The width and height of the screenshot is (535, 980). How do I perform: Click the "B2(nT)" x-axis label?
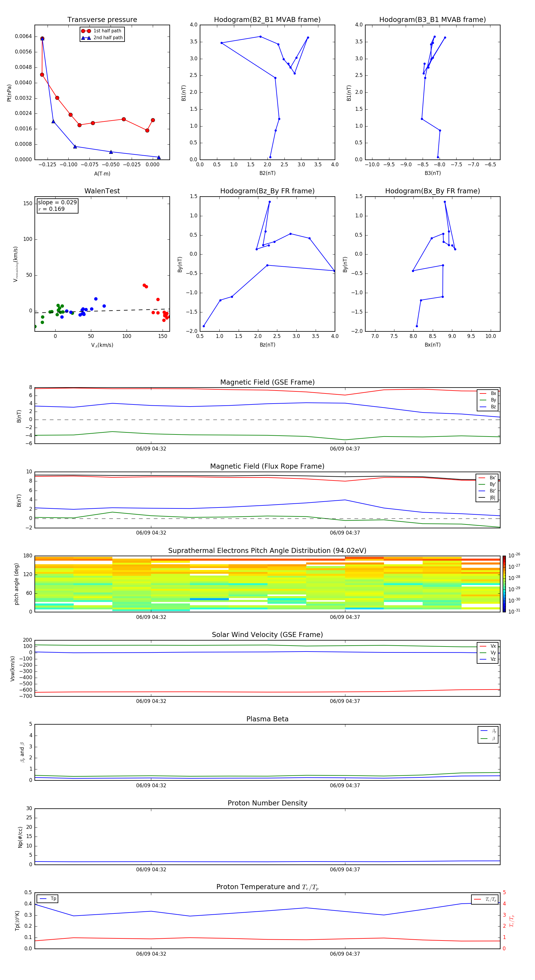[267, 173]
